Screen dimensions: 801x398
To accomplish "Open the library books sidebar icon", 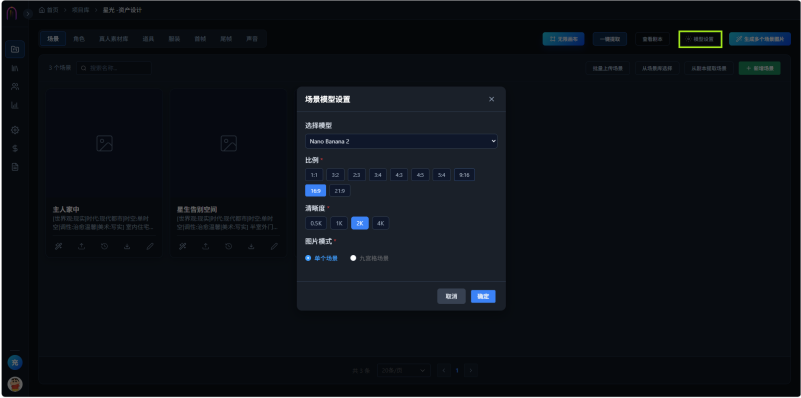I will (15, 68).
